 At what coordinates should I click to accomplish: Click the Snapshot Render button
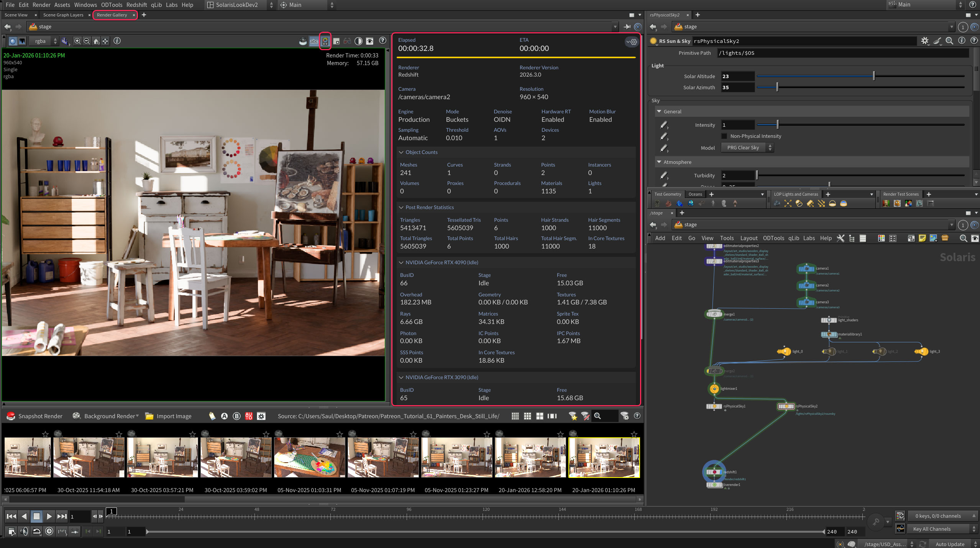[34, 416]
